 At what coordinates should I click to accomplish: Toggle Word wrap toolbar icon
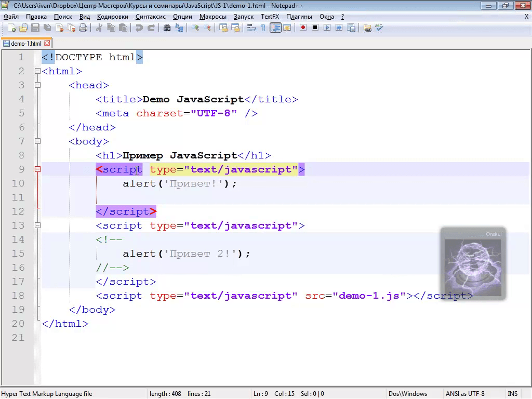[251, 28]
